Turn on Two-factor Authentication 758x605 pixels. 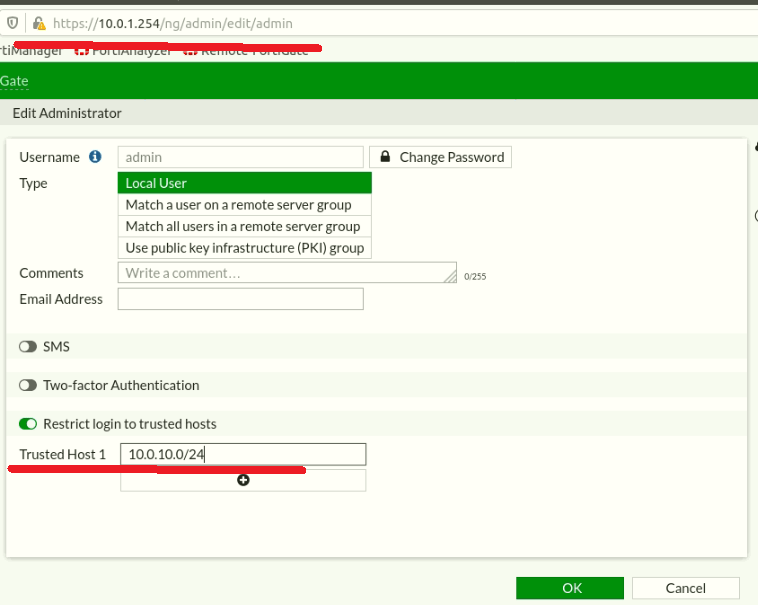click(x=28, y=385)
